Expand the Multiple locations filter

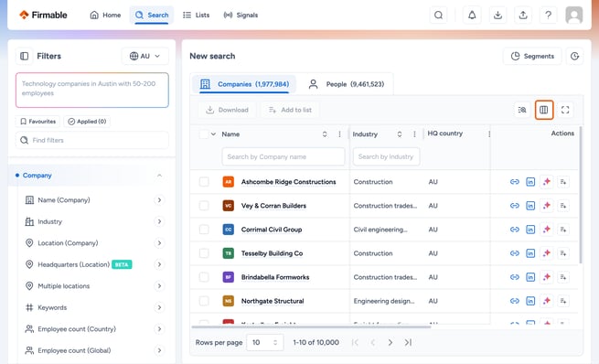(159, 286)
